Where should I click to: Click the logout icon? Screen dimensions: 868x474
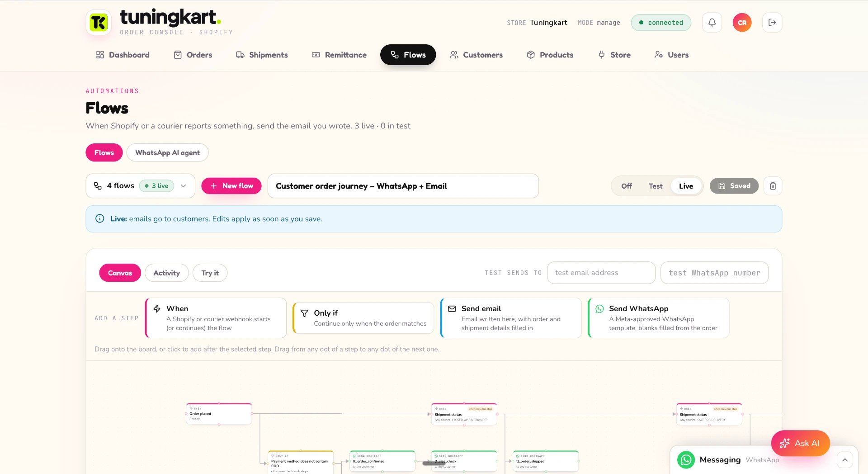click(772, 22)
